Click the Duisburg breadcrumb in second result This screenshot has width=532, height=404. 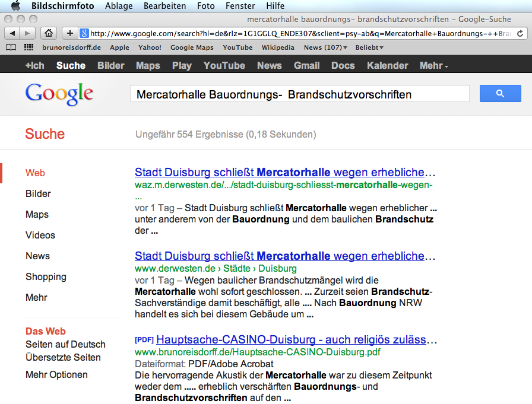pyautogui.click(x=277, y=268)
